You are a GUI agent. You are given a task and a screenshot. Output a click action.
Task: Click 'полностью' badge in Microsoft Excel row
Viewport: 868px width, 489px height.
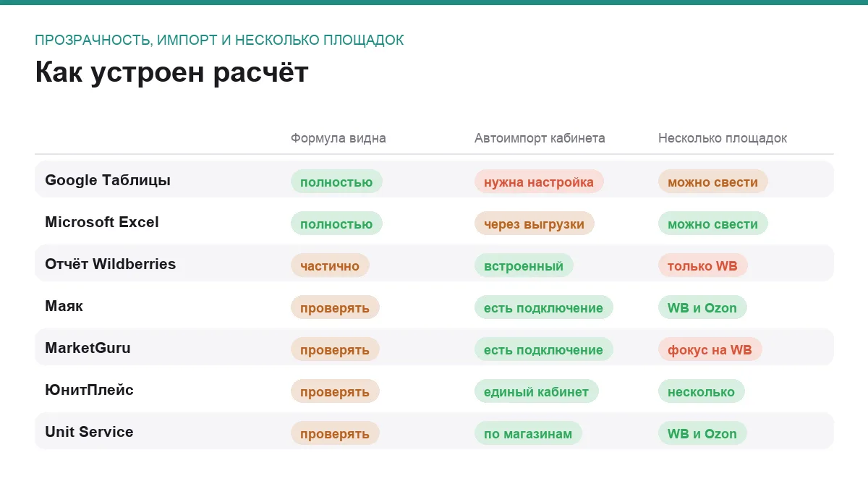point(336,224)
